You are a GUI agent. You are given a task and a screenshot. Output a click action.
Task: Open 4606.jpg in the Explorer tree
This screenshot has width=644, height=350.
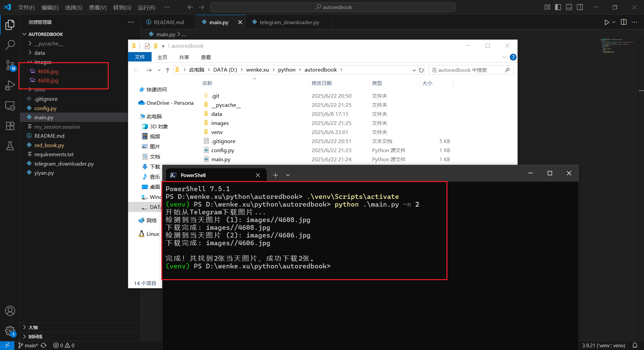[48, 71]
